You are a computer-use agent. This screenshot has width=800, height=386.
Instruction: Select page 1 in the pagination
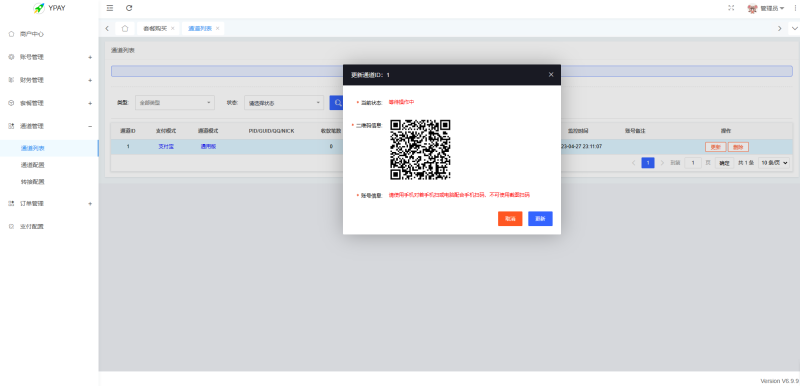(x=648, y=163)
